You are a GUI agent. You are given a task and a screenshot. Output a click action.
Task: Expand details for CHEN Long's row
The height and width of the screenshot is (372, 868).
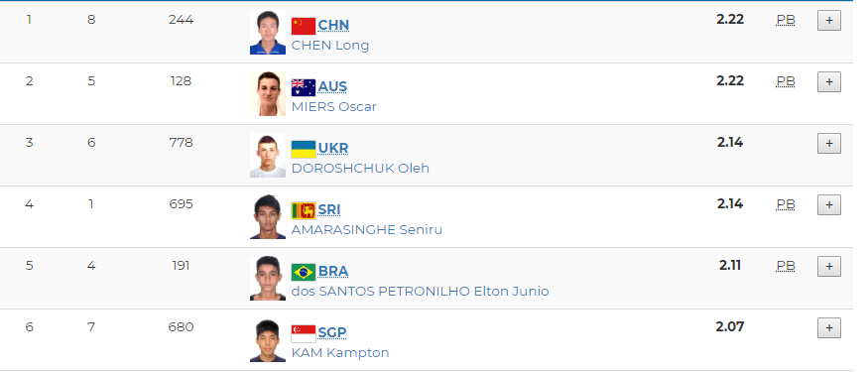point(829,21)
